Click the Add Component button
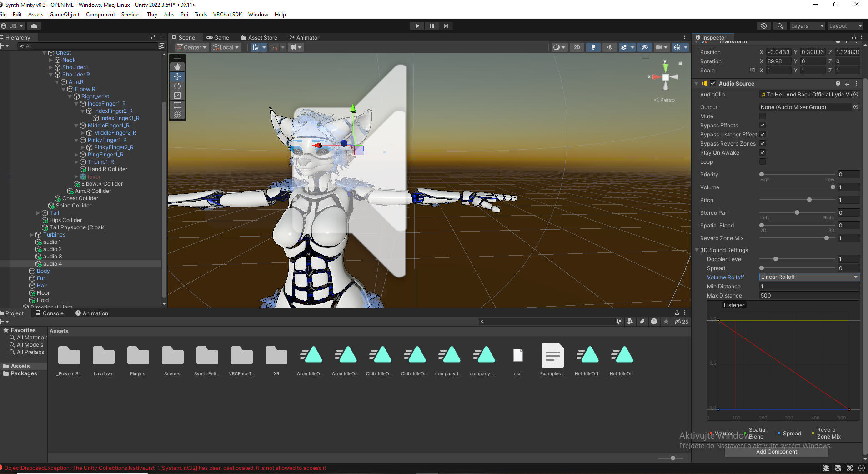This screenshot has width=868, height=474. point(776,452)
